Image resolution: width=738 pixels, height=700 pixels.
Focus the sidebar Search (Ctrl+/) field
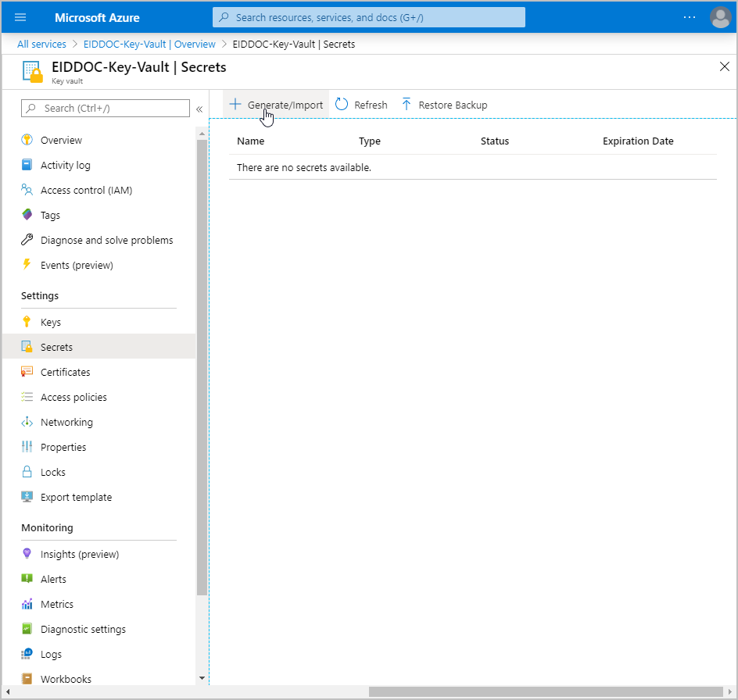106,109
